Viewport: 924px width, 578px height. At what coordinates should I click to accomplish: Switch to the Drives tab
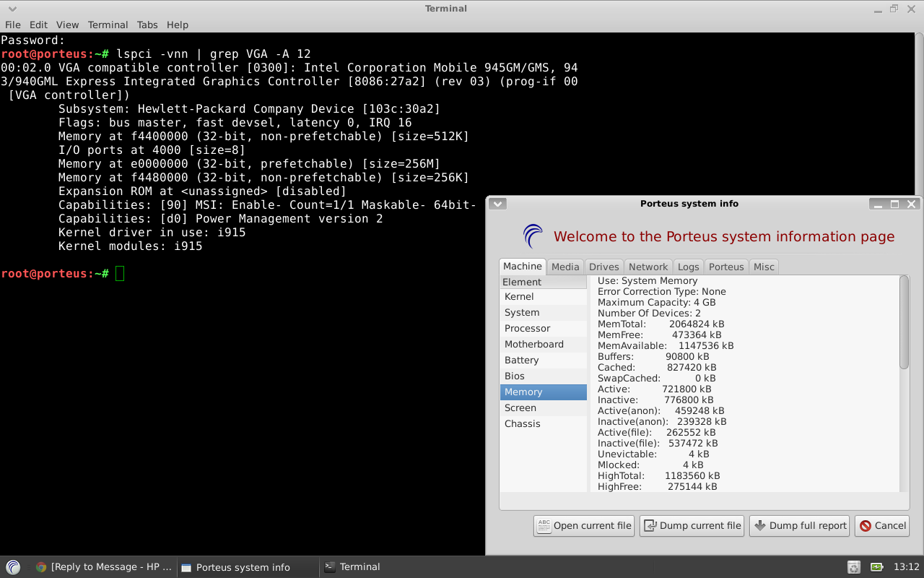603,267
